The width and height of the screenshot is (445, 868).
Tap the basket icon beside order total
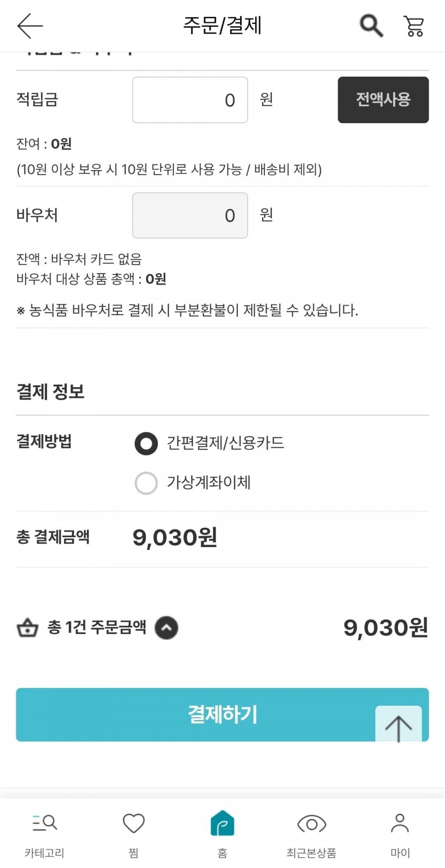click(x=28, y=628)
